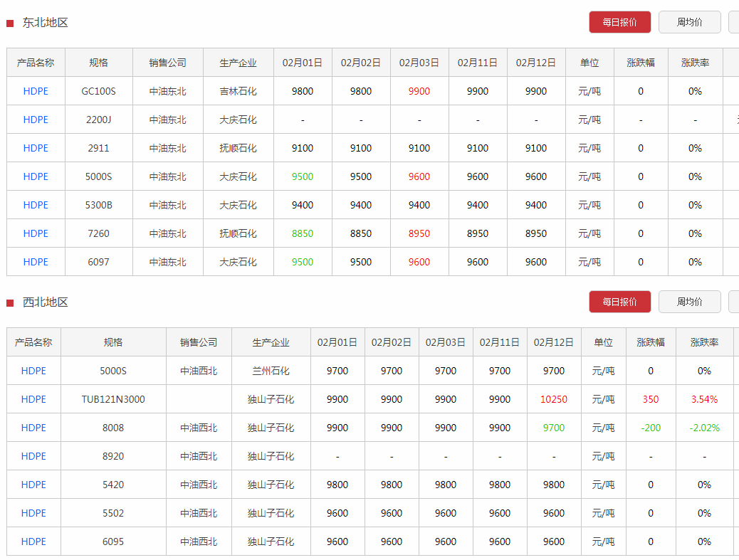Switch to 周均价 tab in 西北地区 section

pyautogui.click(x=689, y=302)
